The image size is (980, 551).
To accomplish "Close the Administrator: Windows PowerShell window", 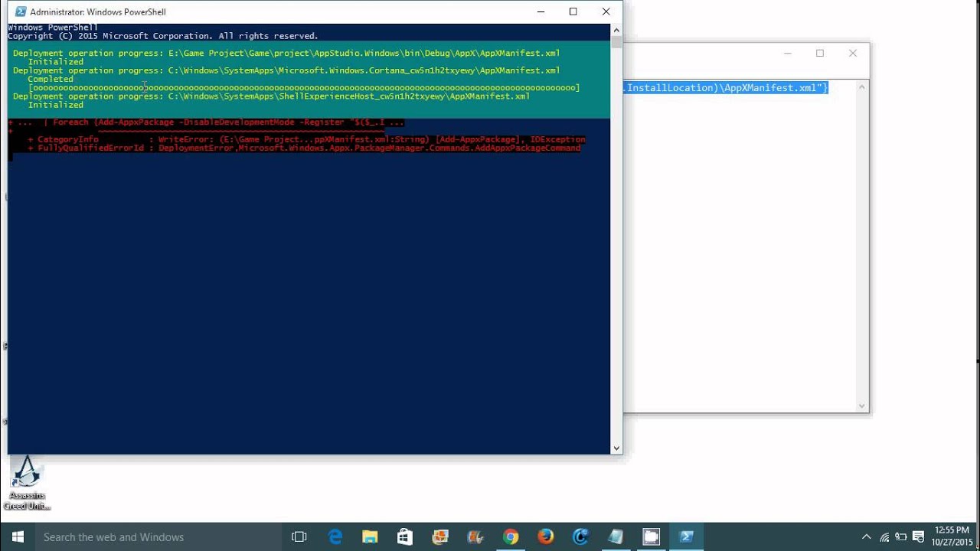I will [606, 11].
